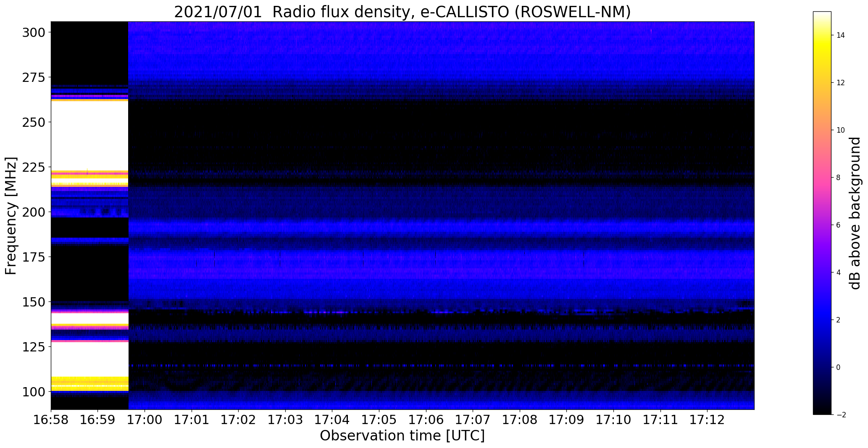
Task: Click the saturated white band near 115 MHz
Action: click(x=89, y=359)
